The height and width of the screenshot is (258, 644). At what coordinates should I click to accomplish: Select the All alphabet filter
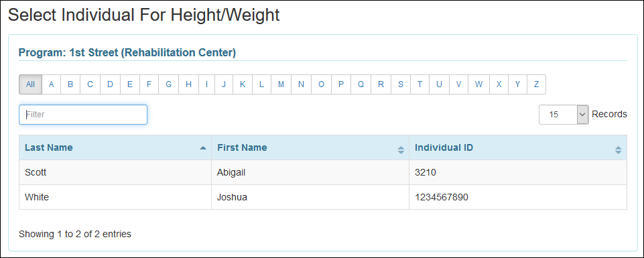pyautogui.click(x=30, y=84)
